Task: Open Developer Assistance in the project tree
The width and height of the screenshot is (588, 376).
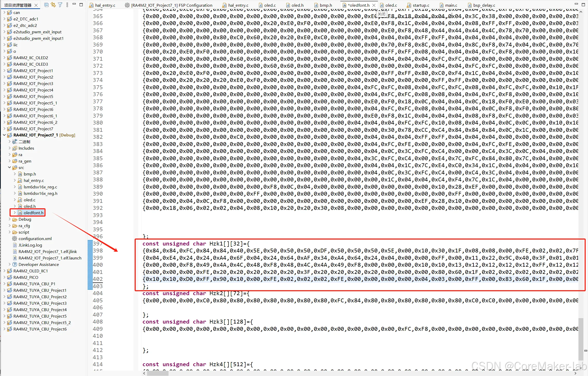Action: click(39, 264)
